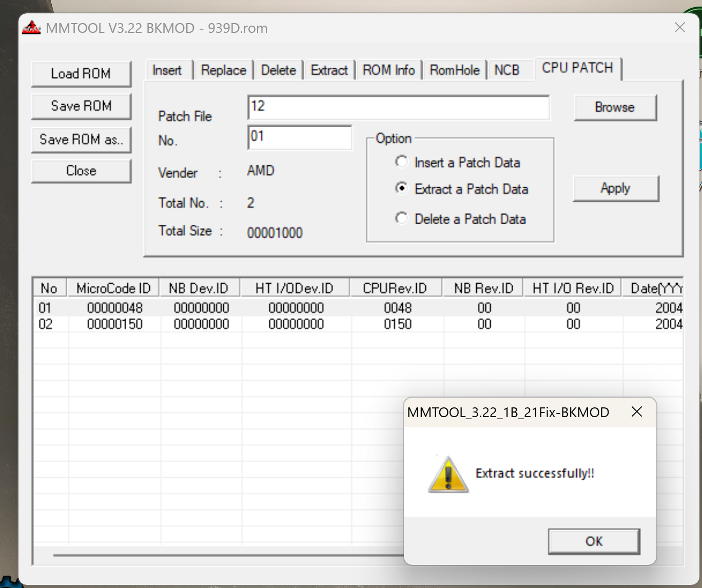The width and height of the screenshot is (702, 588).
Task: Click the No column header
Action: click(49, 288)
